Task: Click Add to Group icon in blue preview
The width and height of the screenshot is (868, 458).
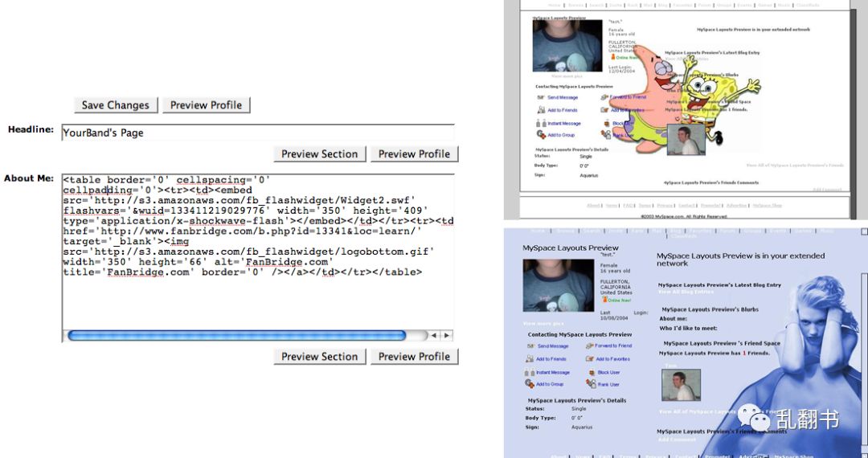Action: (529, 384)
